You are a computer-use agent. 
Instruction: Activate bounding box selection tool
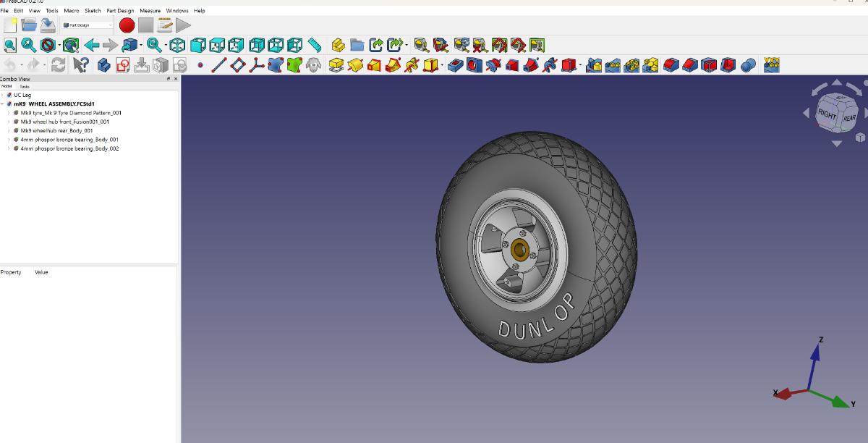tap(70, 46)
